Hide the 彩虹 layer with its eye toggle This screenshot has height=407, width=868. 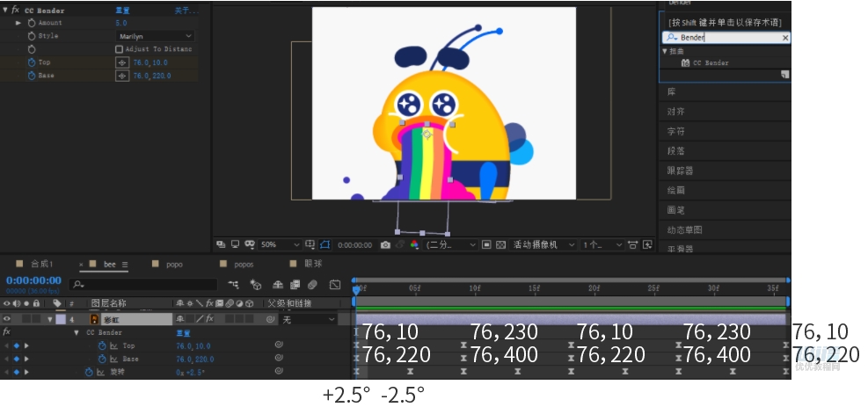7,319
